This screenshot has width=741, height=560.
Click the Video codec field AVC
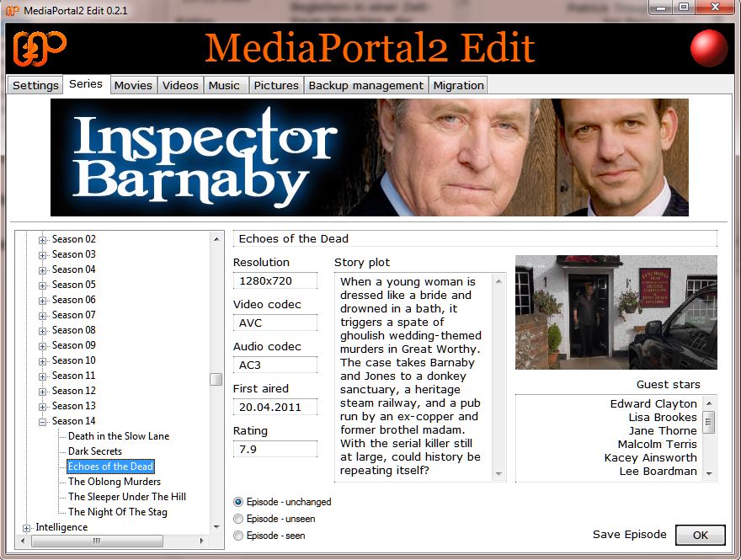[275, 323]
